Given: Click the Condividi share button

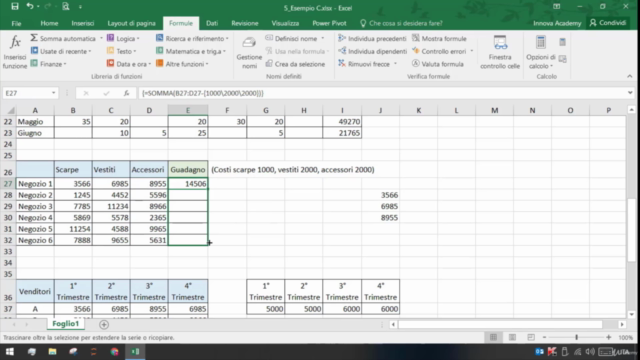Looking at the screenshot, I should point(608,23).
